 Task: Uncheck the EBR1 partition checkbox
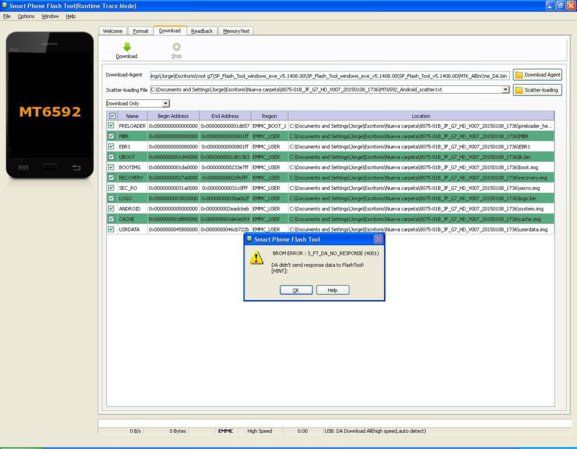111,146
